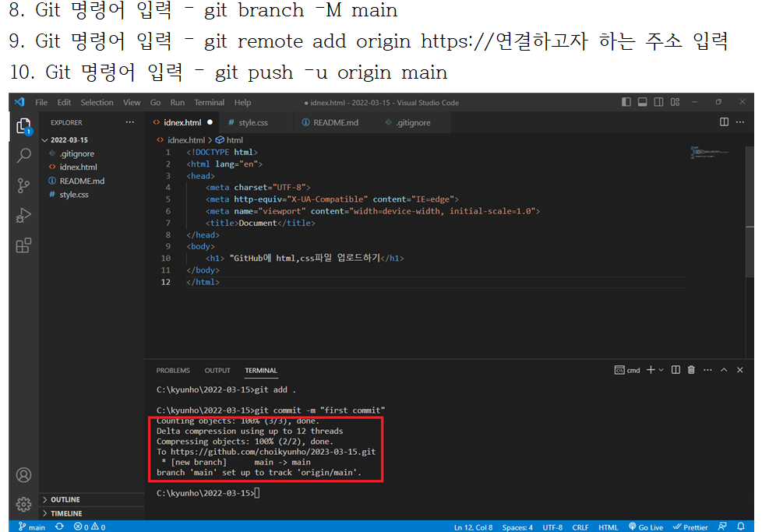Open the Extensions view

pos(23,245)
